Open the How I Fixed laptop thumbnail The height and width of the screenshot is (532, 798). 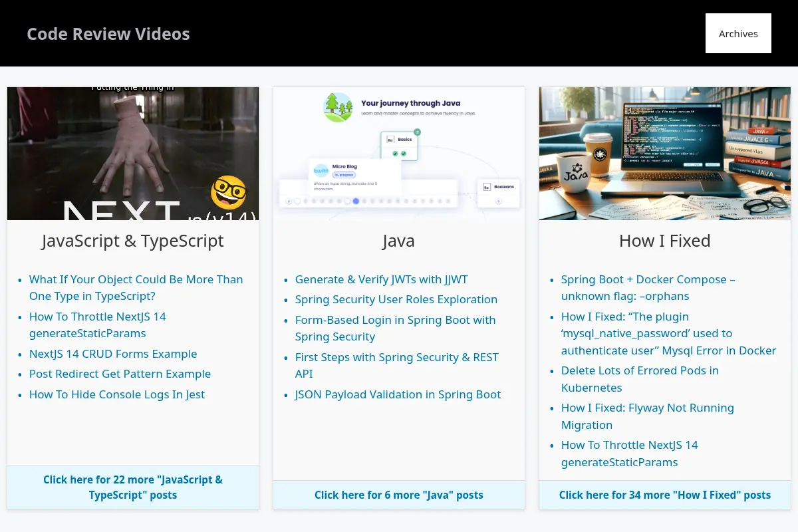(665, 154)
